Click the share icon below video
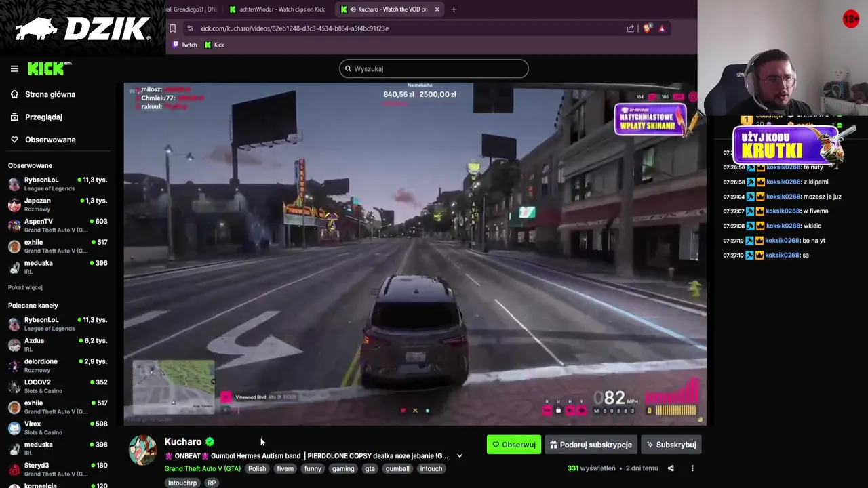The width and height of the screenshot is (868, 488). pos(671,468)
